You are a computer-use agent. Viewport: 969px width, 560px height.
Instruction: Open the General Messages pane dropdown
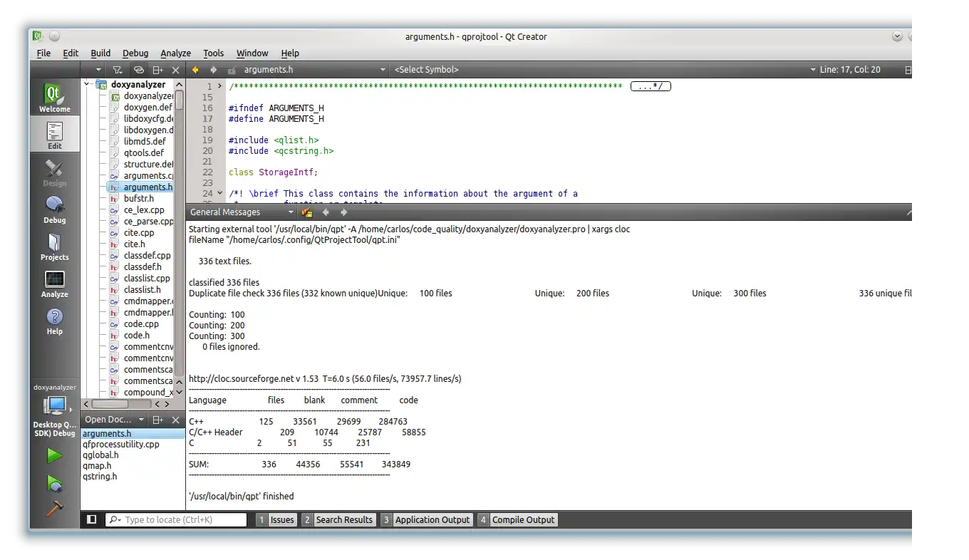pos(291,212)
